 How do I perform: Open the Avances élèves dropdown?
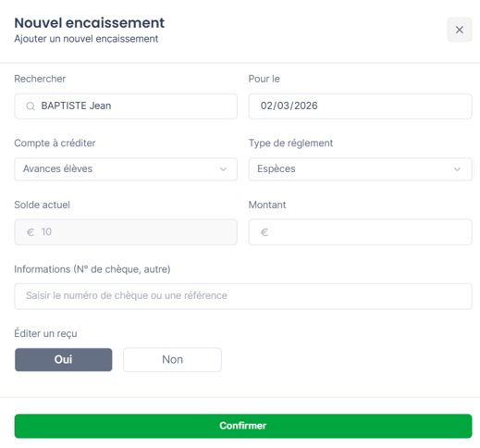point(126,169)
